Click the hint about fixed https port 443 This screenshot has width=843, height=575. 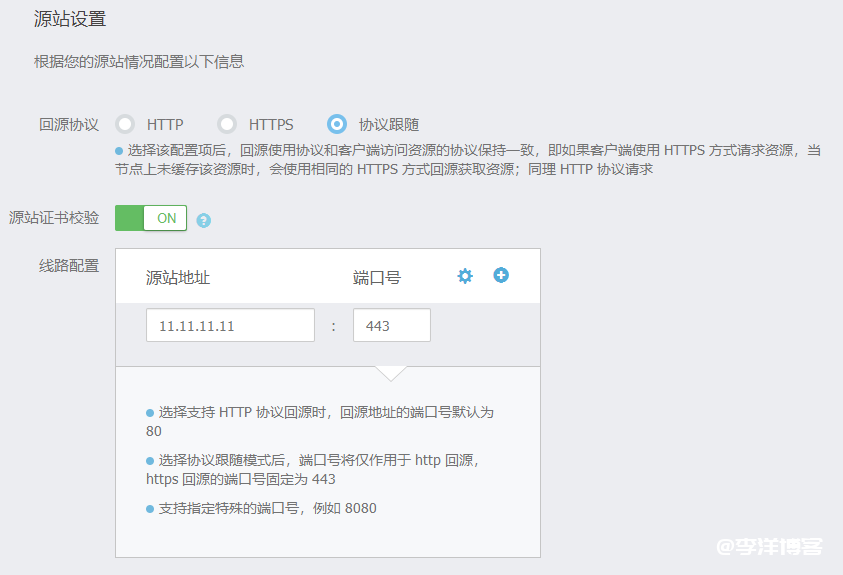(x=315, y=469)
